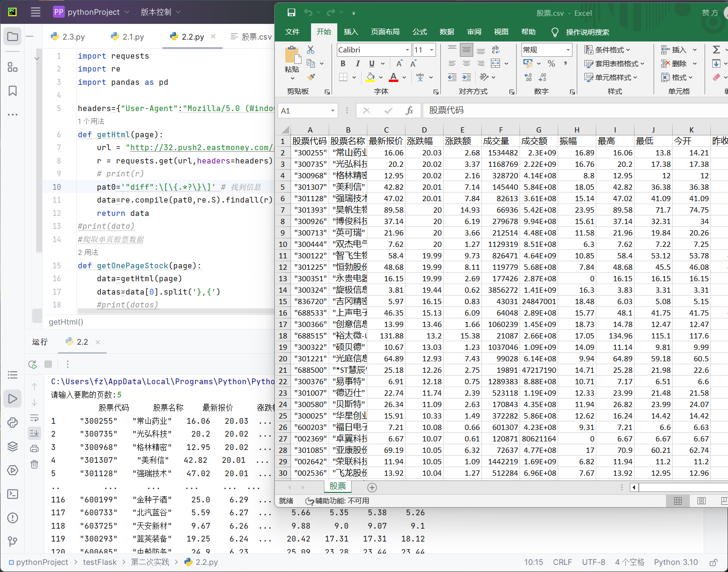Image resolution: width=728 pixels, height=572 pixels.
Task: Click the Print icon in the Run console
Action: click(x=34, y=448)
